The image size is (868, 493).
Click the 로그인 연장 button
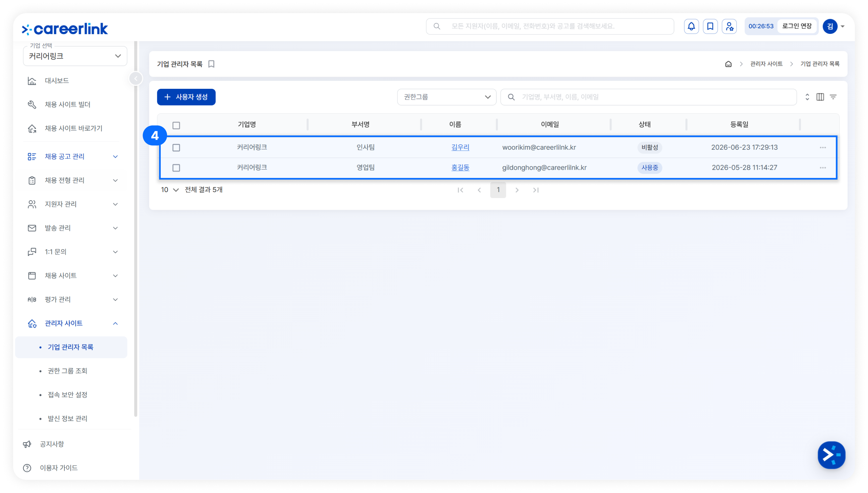click(797, 26)
